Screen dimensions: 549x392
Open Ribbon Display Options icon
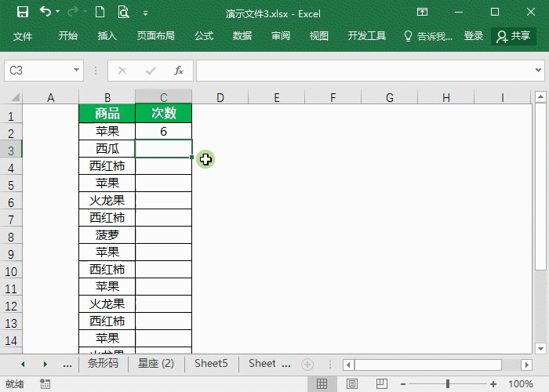point(422,12)
